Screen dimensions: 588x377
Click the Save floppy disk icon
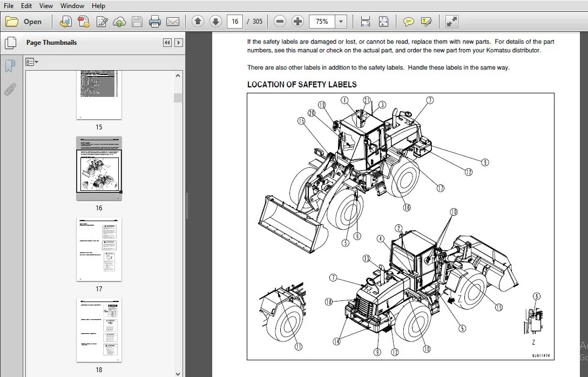(x=137, y=22)
